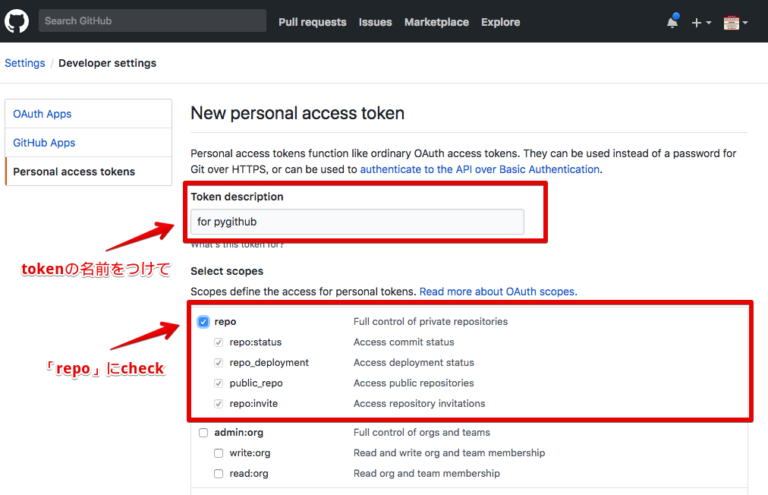Tick the write:org checkbox
768x495 pixels.
[218, 453]
